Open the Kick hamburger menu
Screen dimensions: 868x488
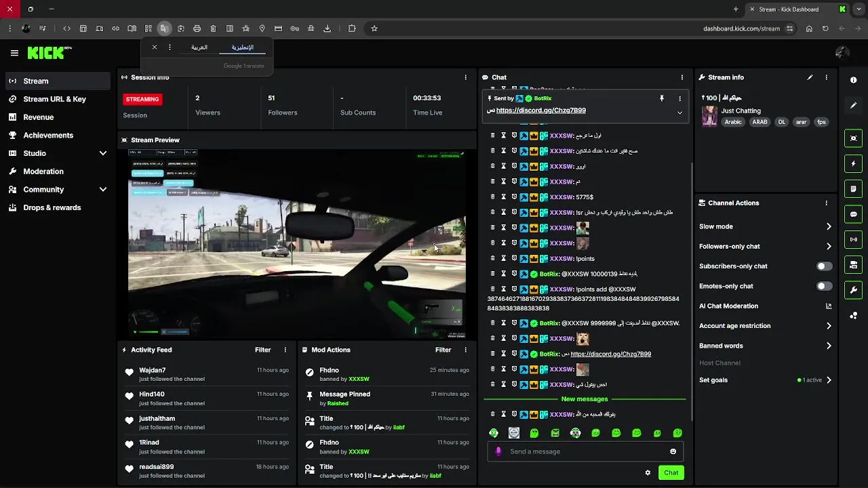coord(14,53)
